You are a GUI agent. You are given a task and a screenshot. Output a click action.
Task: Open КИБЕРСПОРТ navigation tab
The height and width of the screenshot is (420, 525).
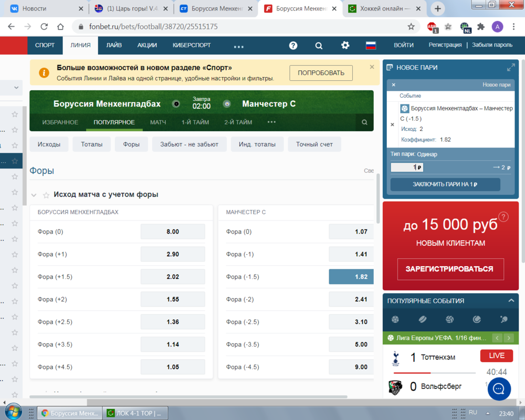(x=192, y=45)
